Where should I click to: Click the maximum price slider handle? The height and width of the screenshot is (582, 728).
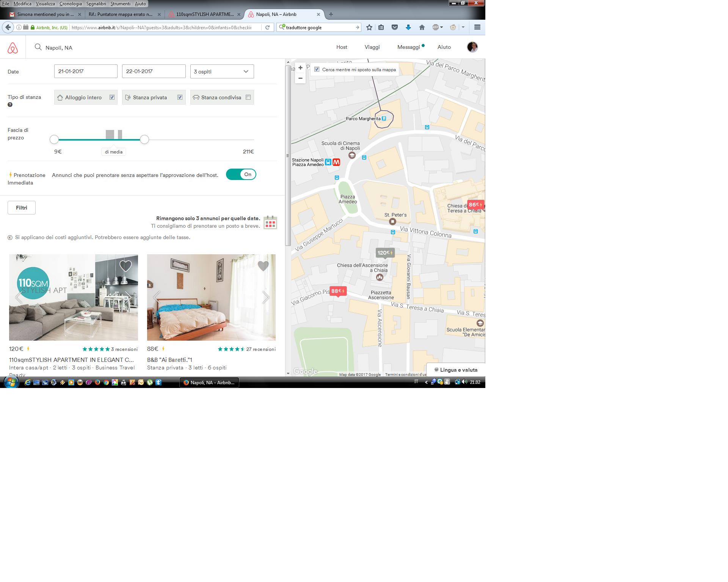pyautogui.click(x=144, y=139)
